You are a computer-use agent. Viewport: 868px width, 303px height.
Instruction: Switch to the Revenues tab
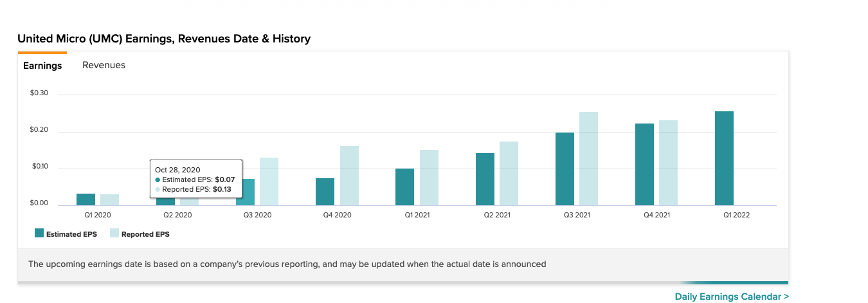104,65
